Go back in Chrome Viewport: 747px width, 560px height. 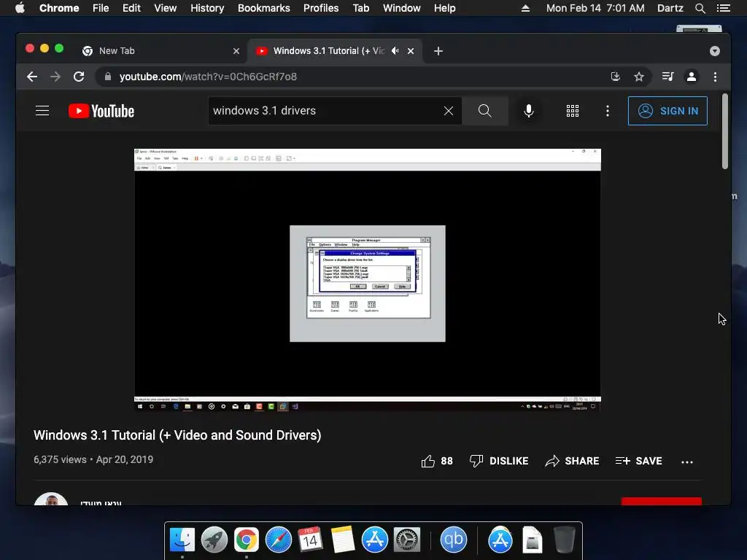(32, 77)
